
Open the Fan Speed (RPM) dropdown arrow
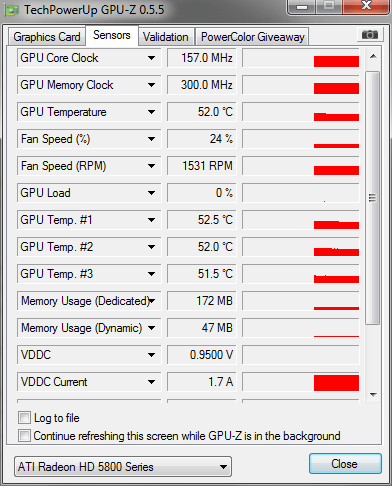click(151, 166)
